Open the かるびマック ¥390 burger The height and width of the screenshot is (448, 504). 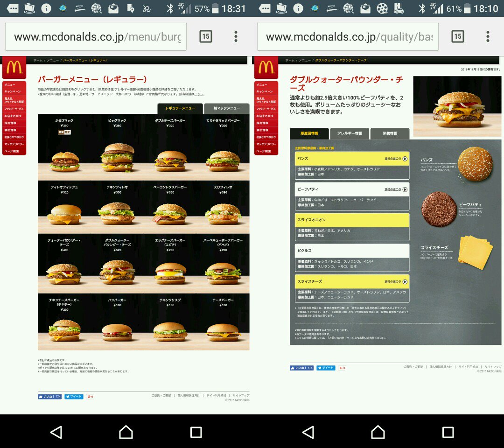64,147
